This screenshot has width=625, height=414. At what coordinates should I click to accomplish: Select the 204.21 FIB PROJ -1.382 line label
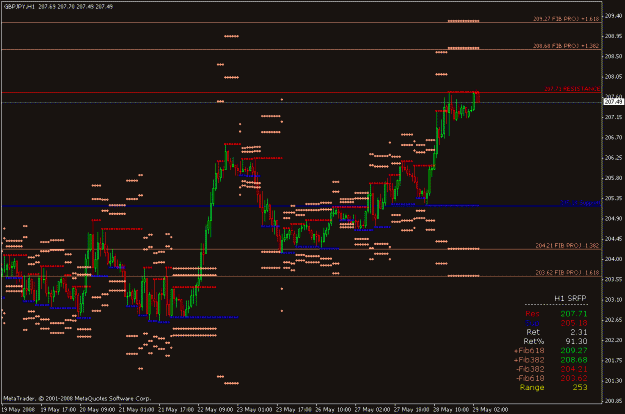(x=567, y=246)
